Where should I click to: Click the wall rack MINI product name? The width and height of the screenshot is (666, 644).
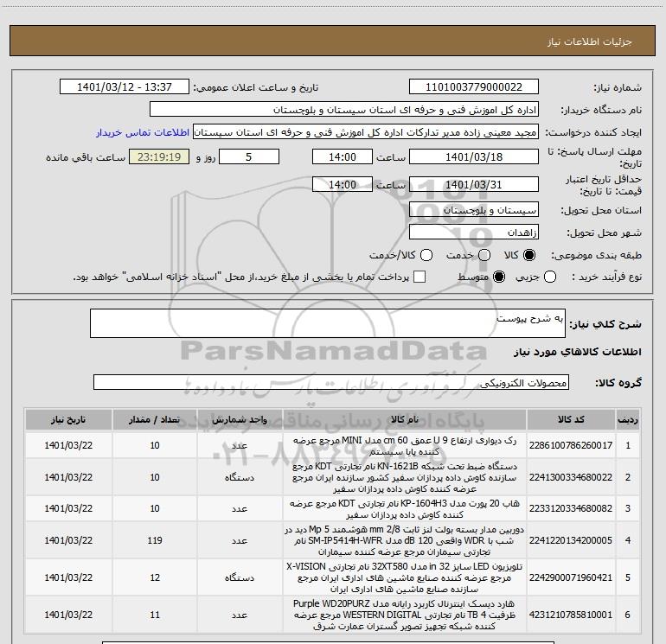click(x=405, y=446)
